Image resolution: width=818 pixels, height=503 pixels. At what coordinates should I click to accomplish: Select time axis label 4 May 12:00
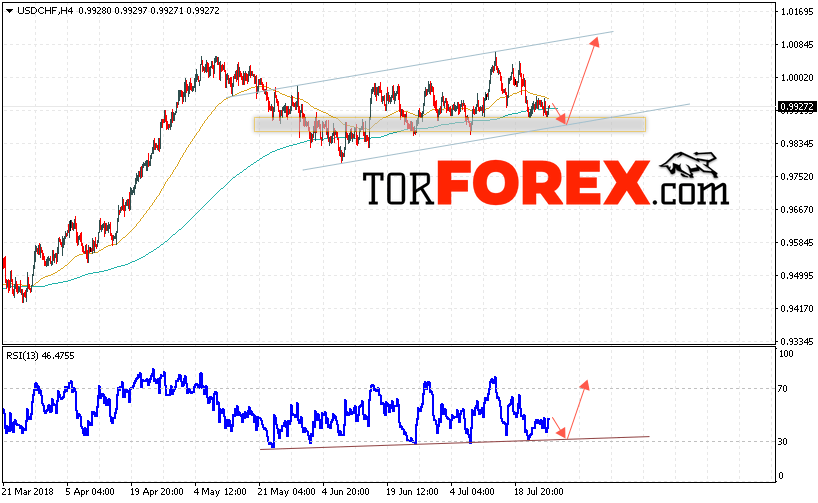[220, 492]
